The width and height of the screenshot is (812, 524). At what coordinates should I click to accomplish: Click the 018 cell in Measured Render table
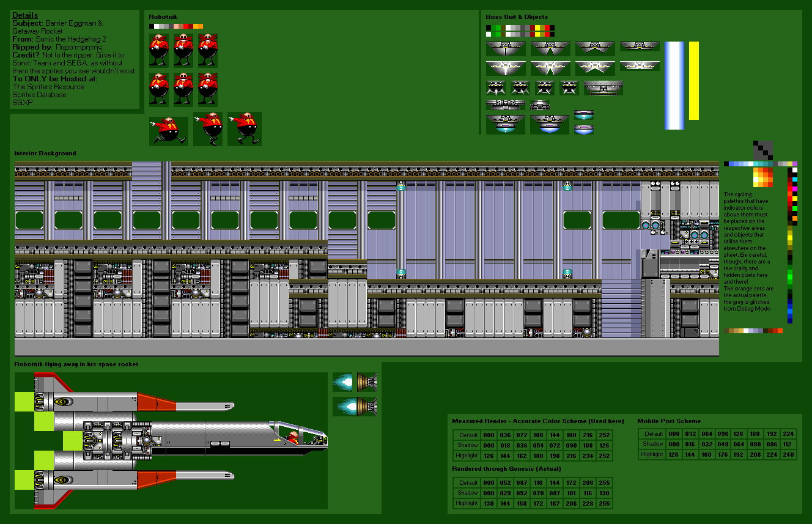pos(505,446)
